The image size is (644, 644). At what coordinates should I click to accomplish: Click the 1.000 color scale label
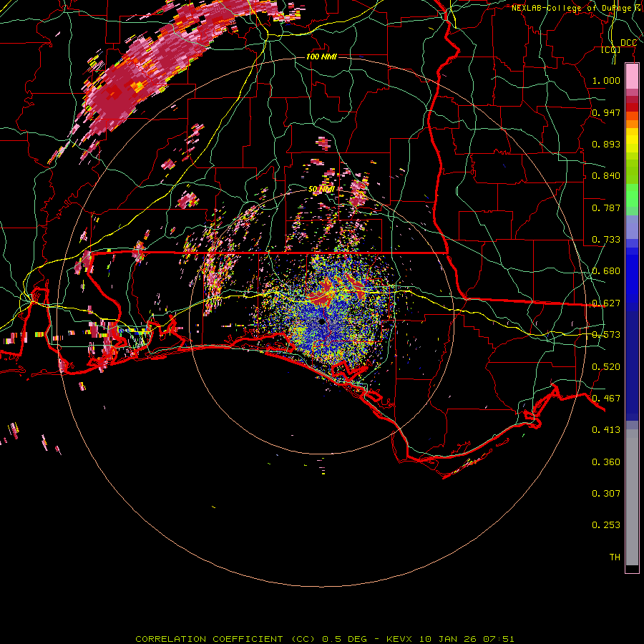tap(606, 80)
